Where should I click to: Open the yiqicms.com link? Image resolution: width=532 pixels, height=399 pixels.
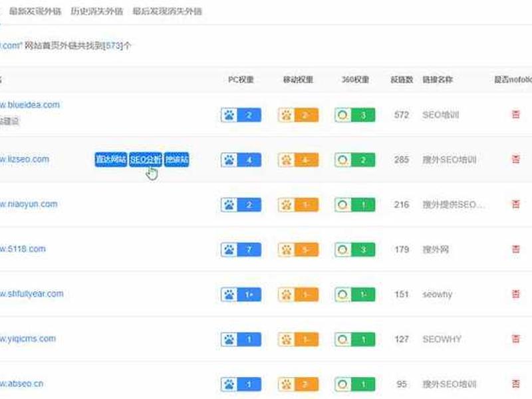[x=28, y=338]
